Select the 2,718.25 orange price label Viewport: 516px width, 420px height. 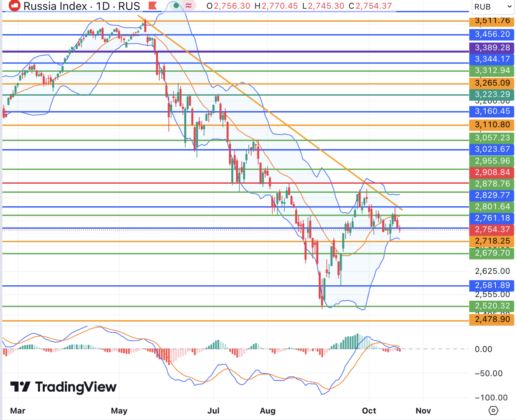(x=492, y=241)
